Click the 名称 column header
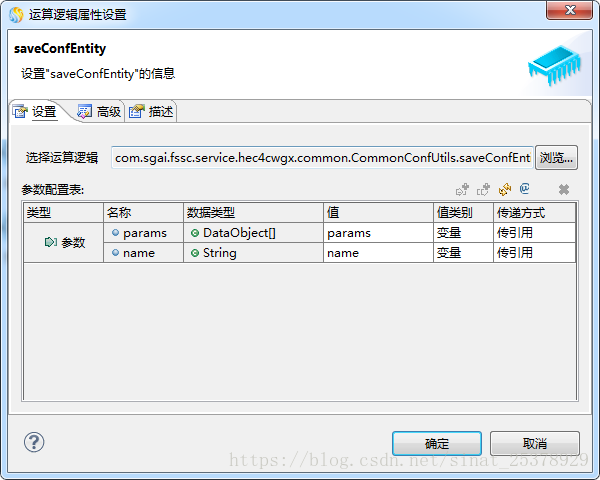 (143, 212)
